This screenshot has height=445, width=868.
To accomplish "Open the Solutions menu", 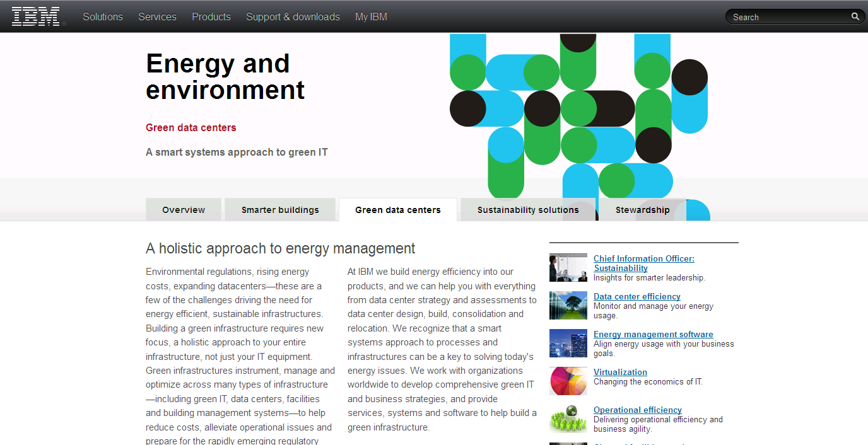I will [103, 17].
